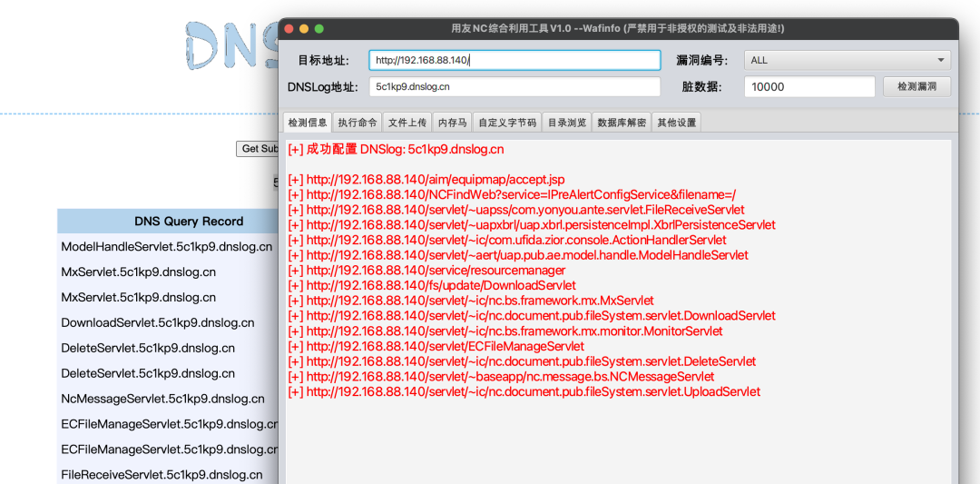The width and height of the screenshot is (980, 484).
Task: Click the 用友NC综合利用工具 window title bar
Action: (618, 29)
